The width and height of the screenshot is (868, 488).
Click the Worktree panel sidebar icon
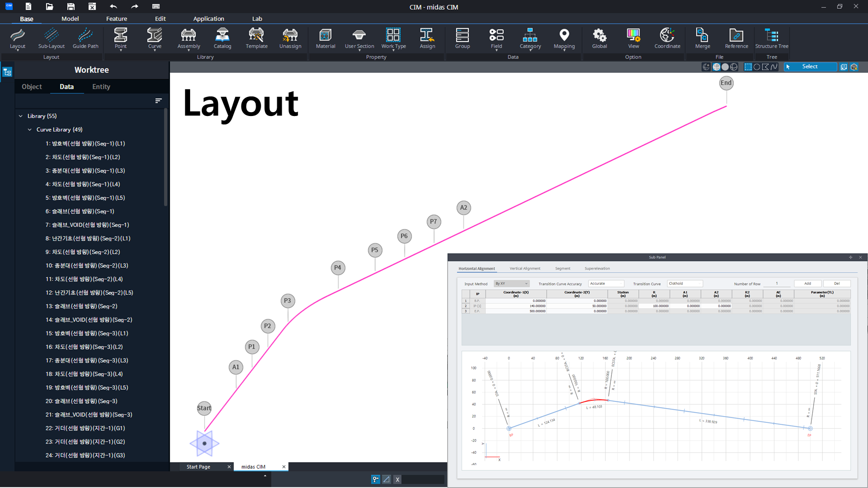7,72
